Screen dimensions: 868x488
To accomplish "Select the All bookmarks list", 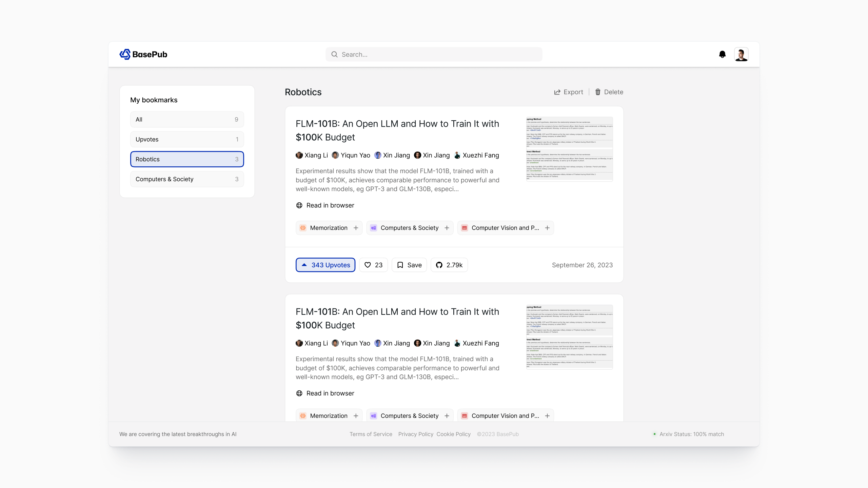I will 187,119.
